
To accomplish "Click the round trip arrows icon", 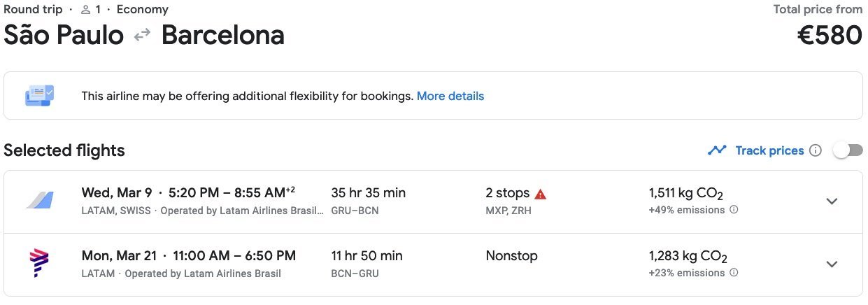I will tap(143, 36).
